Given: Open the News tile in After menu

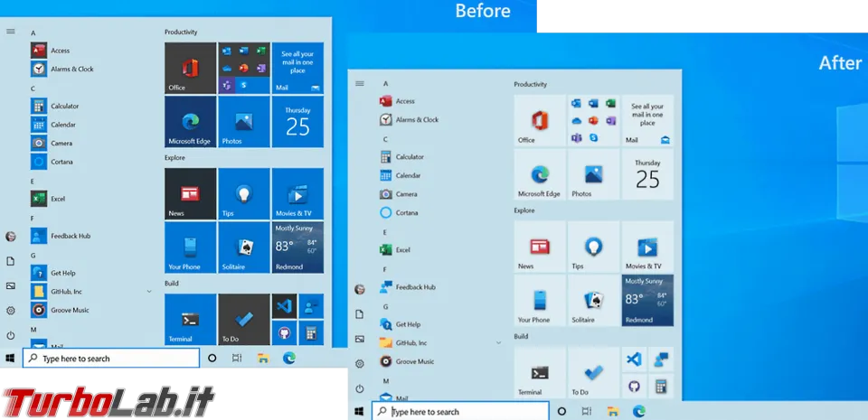Looking at the screenshot, I should 540,247.
